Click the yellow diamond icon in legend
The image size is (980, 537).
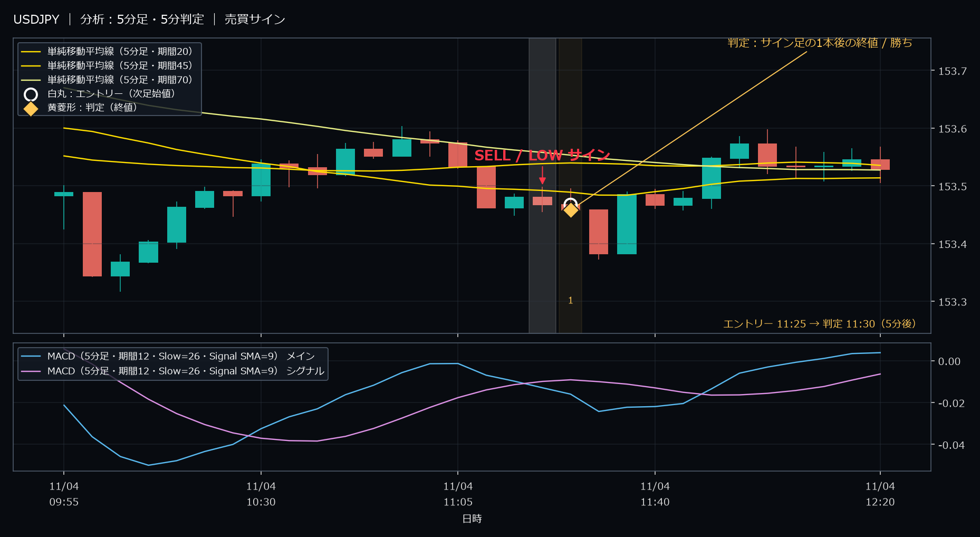coord(31,109)
